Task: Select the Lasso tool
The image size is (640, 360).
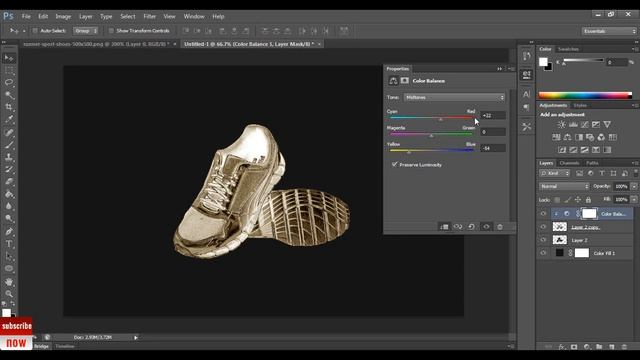Action: tap(9, 82)
